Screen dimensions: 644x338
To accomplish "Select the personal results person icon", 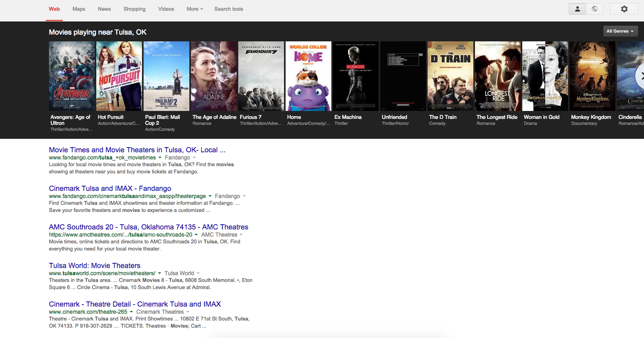I will click(x=578, y=9).
